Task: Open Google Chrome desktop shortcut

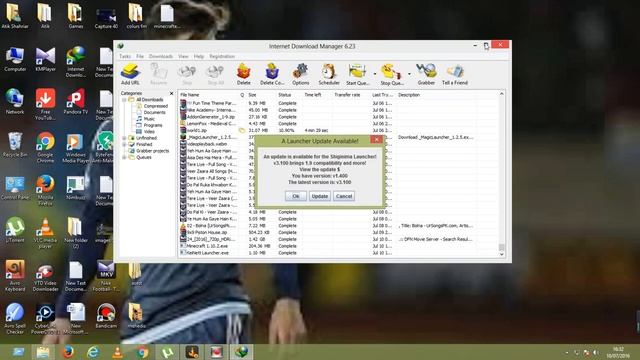Action: click(45, 147)
